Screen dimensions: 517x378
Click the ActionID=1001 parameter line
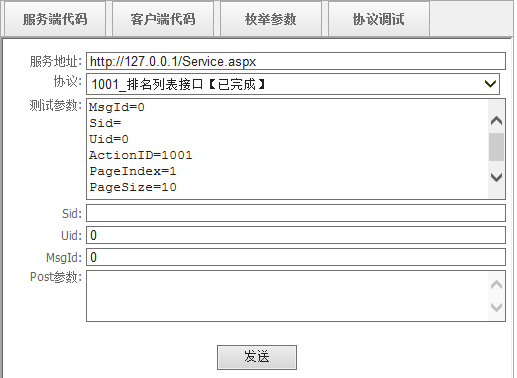click(x=141, y=155)
